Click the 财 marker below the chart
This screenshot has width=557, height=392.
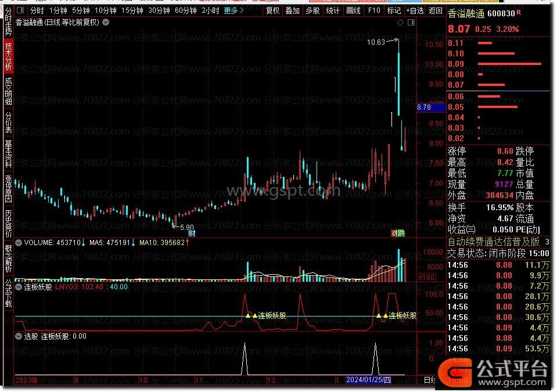point(192,233)
